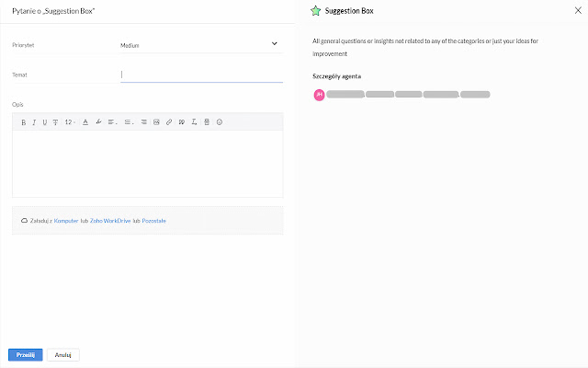
Task: Click the Priorytet label
Action: tap(23, 45)
